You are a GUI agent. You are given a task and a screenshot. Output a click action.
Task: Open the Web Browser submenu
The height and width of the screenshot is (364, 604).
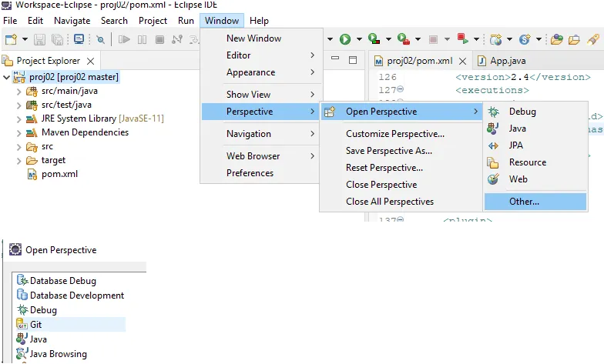(x=261, y=156)
